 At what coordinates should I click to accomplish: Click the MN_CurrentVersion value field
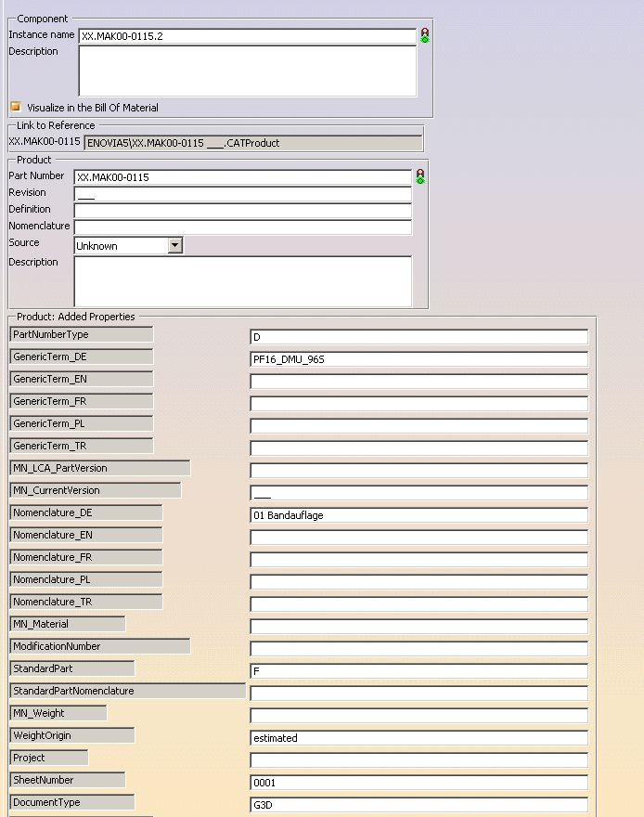[419, 493]
